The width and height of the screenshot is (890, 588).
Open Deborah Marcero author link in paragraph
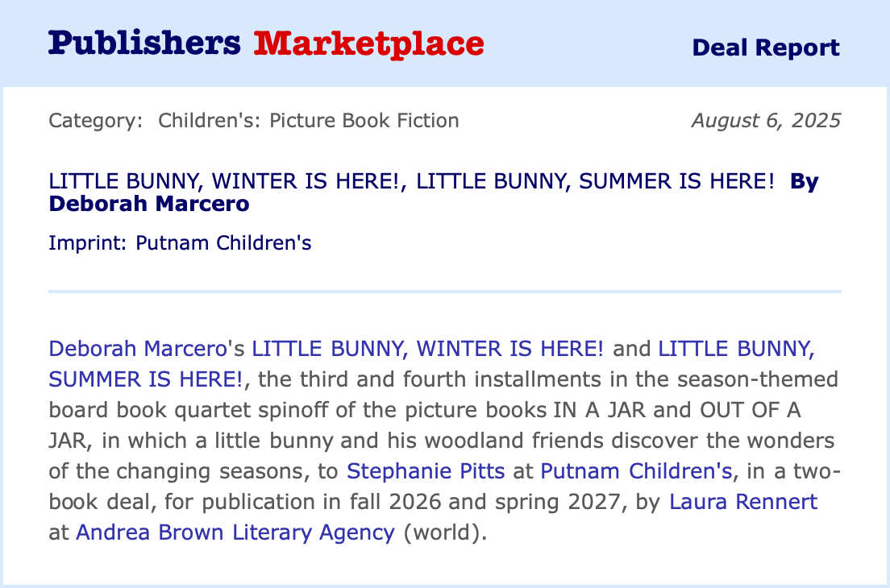point(135,349)
